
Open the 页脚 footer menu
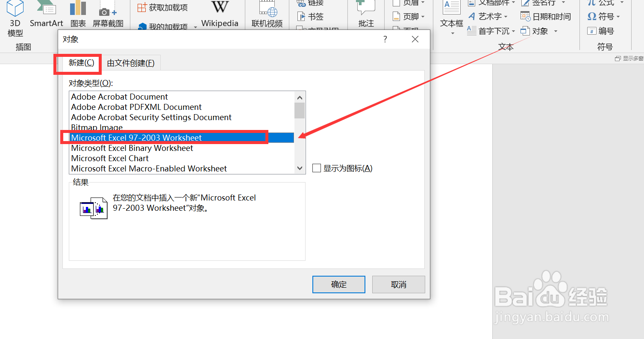coord(409,17)
